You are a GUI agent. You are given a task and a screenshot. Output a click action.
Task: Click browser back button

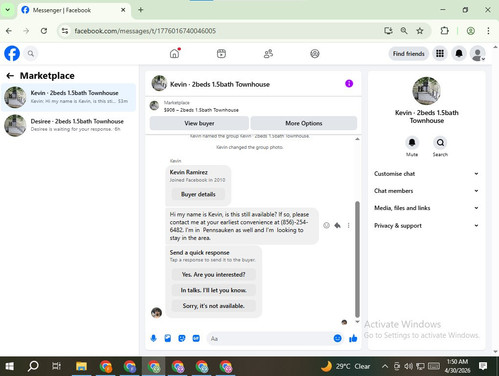pyautogui.click(x=9, y=31)
